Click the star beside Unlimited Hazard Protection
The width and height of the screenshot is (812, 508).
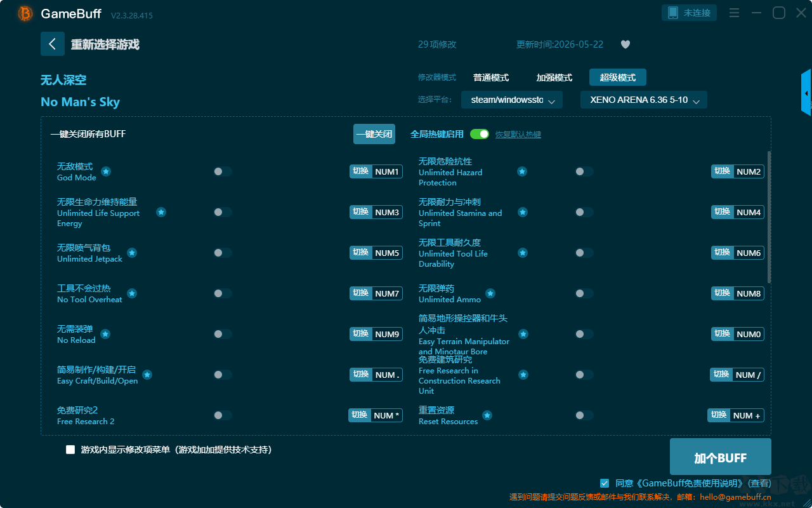pos(521,171)
